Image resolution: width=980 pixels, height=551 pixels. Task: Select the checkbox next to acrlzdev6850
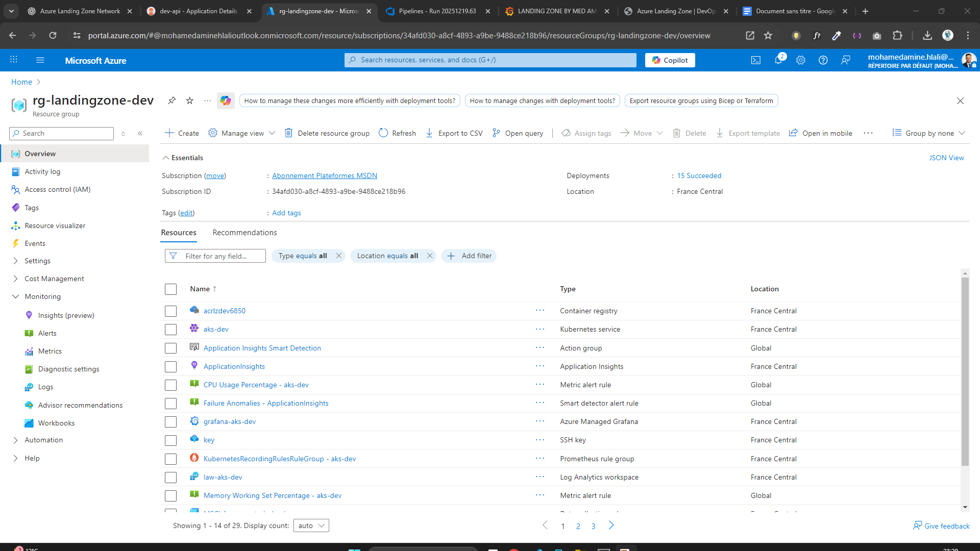[x=170, y=311]
